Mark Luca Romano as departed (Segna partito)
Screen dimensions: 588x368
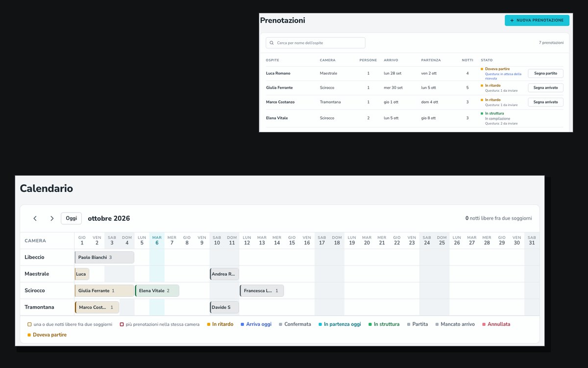coord(545,73)
